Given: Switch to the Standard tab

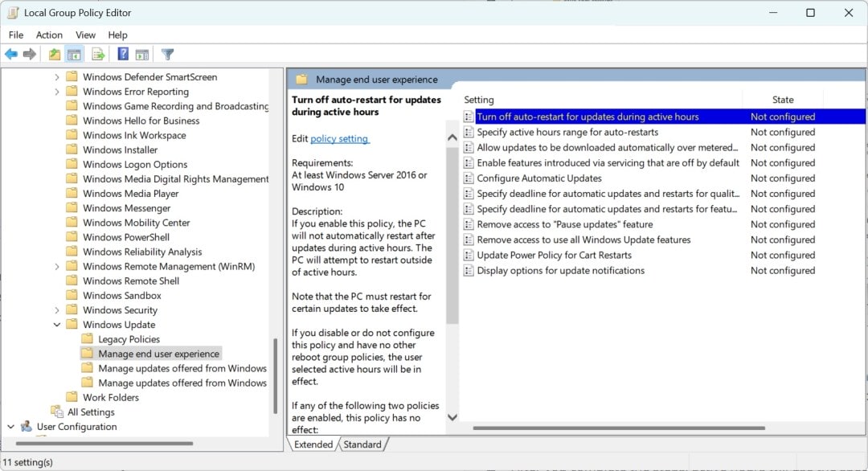Looking at the screenshot, I should tap(363, 444).
